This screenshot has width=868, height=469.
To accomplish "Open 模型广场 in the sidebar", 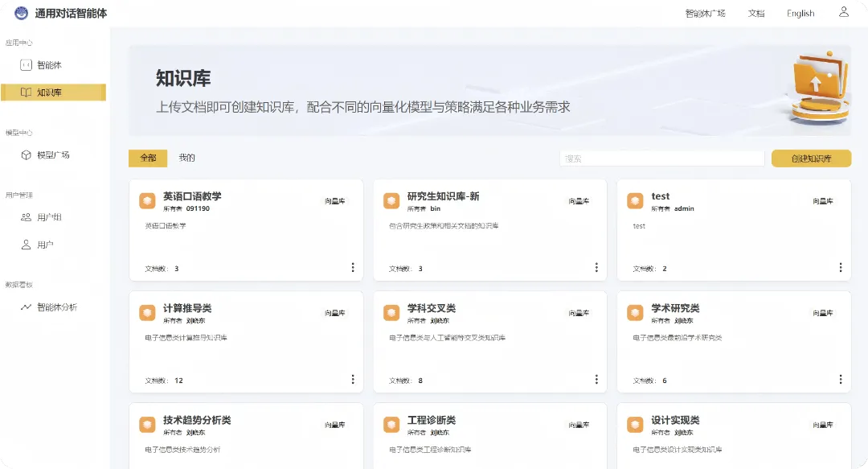I will pyautogui.click(x=53, y=154).
